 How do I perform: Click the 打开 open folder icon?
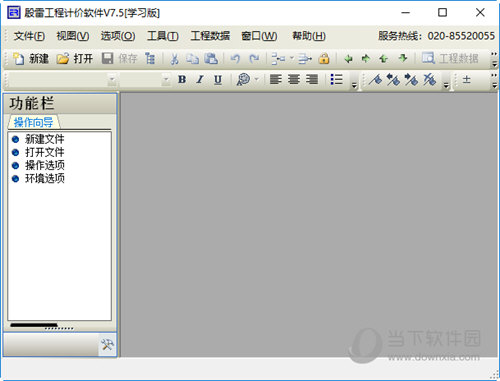63,59
